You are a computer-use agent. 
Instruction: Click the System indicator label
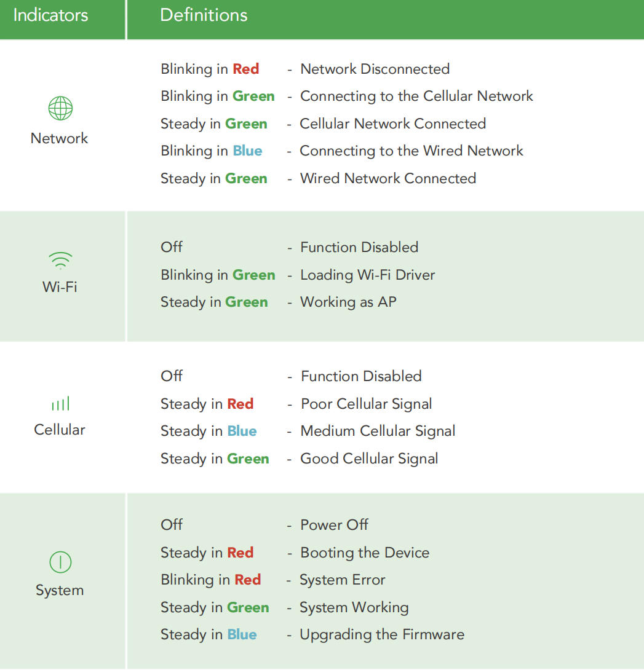60,591
